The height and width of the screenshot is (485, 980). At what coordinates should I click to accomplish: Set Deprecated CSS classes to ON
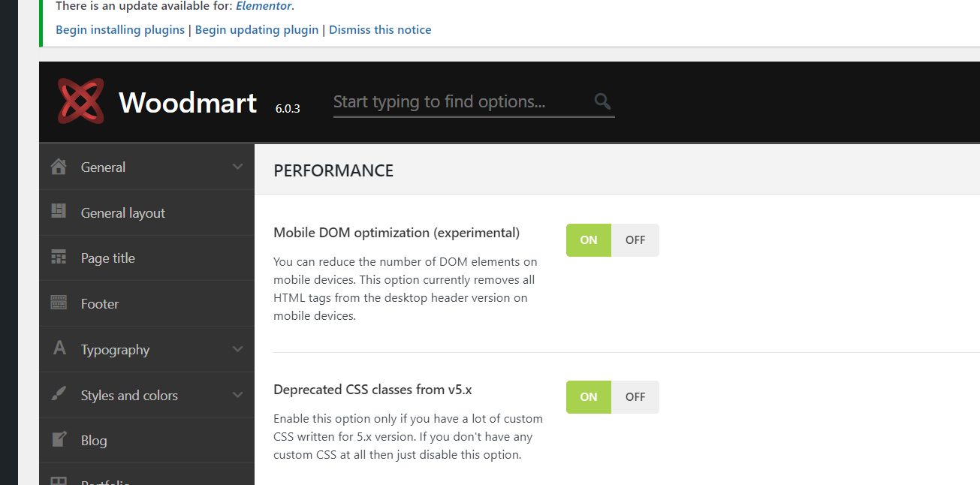coord(589,397)
